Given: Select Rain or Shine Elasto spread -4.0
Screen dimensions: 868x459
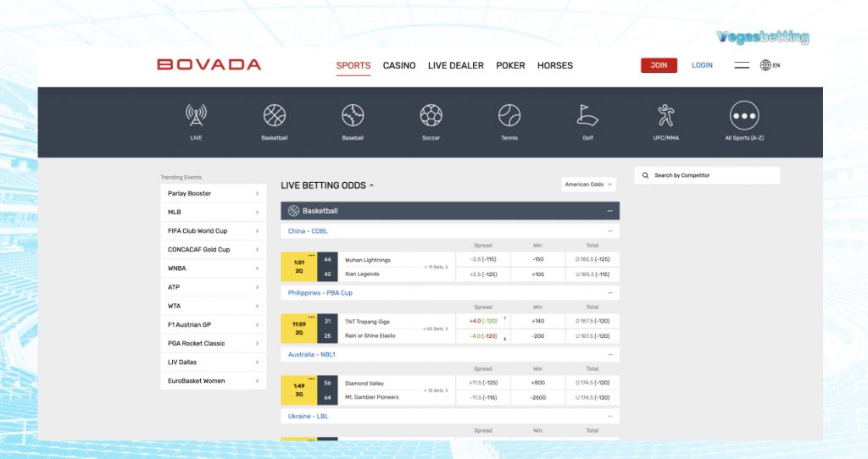Looking at the screenshot, I should 482,336.
